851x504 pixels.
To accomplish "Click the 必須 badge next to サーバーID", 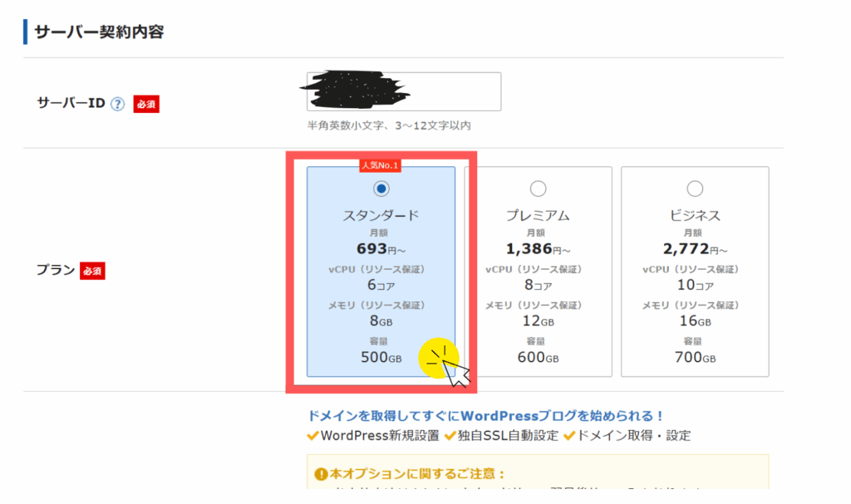I will (146, 104).
